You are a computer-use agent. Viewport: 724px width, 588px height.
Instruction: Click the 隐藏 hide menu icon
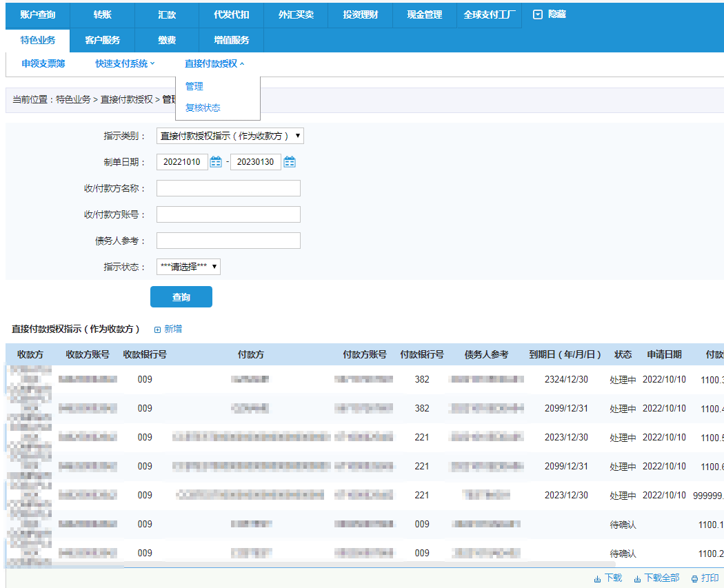pyautogui.click(x=537, y=14)
